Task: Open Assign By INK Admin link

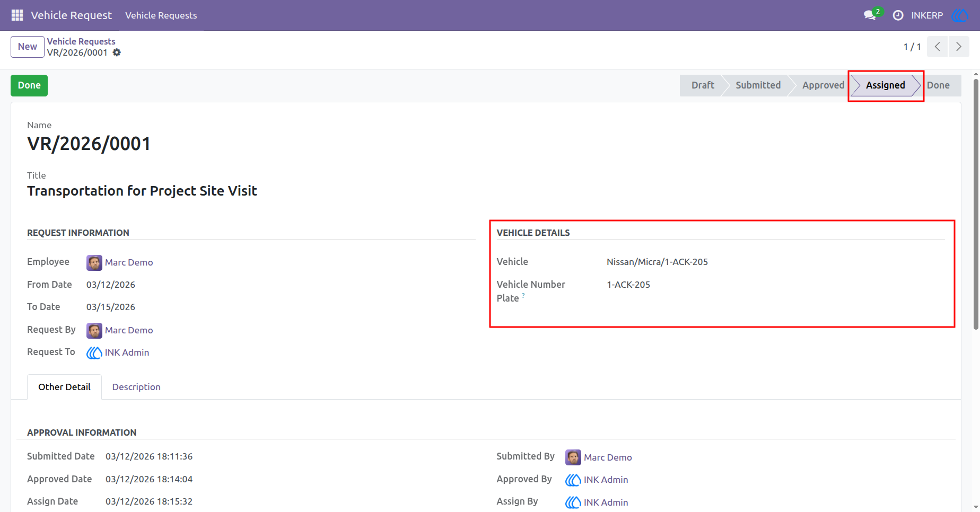Action: pyautogui.click(x=606, y=502)
